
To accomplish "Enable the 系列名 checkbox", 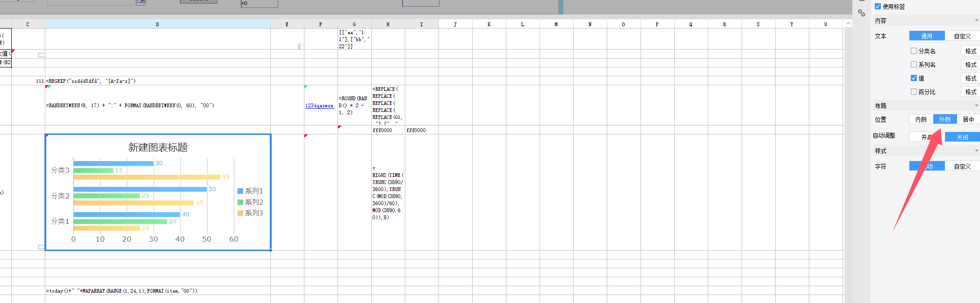I will pos(914,65).
